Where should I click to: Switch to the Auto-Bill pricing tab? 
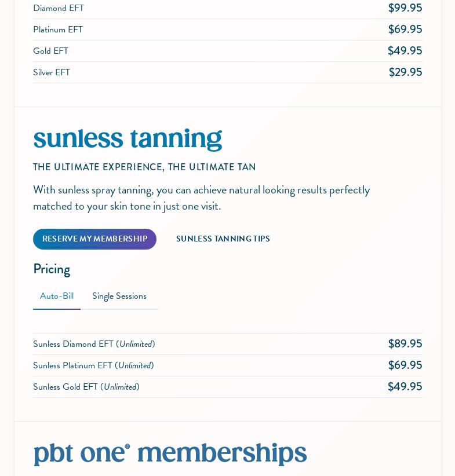pyautogui.click(x=57, y=296)
